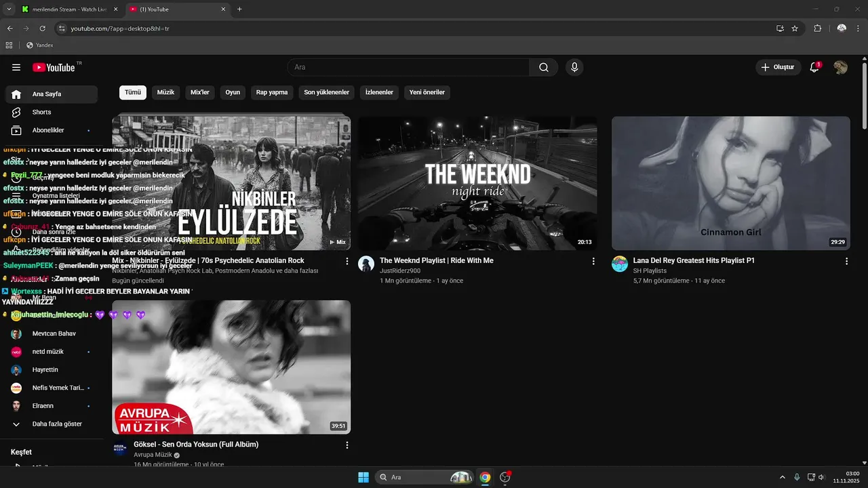Go back in browser history
This screenshot has width=868, height=488.
click(x=9, y=28)
